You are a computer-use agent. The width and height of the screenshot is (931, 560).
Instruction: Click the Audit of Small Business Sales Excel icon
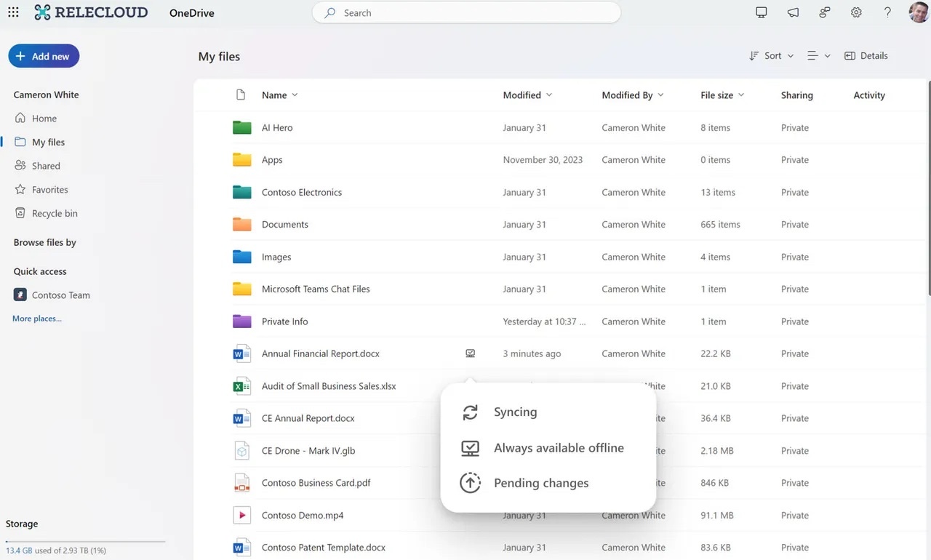pyautogui.click(x=241, y=386)
